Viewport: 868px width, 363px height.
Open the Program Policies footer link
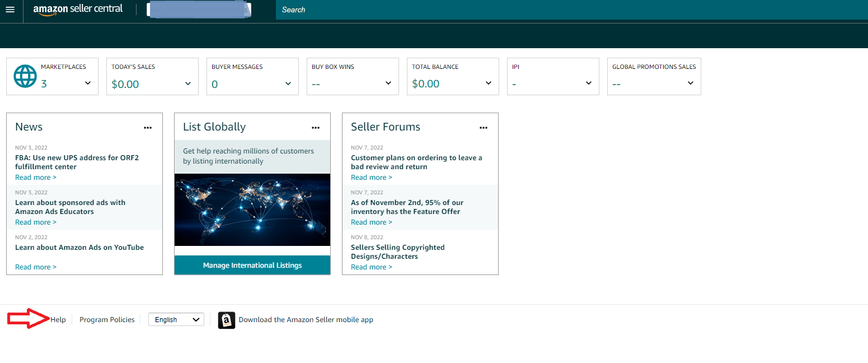[107, 320]
